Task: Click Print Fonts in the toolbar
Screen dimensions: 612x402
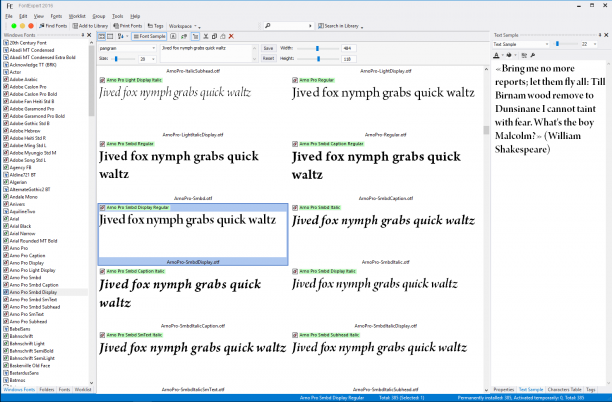Action: pos(128,26)
